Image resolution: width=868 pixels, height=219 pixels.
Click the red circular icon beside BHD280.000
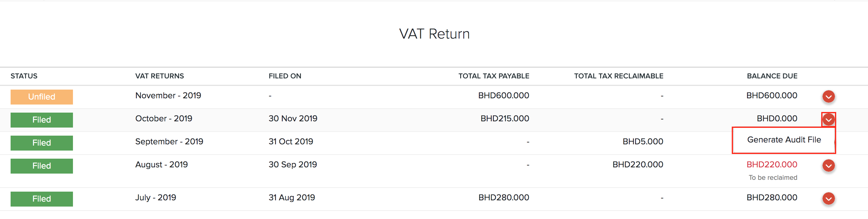(x=829, y=199)
